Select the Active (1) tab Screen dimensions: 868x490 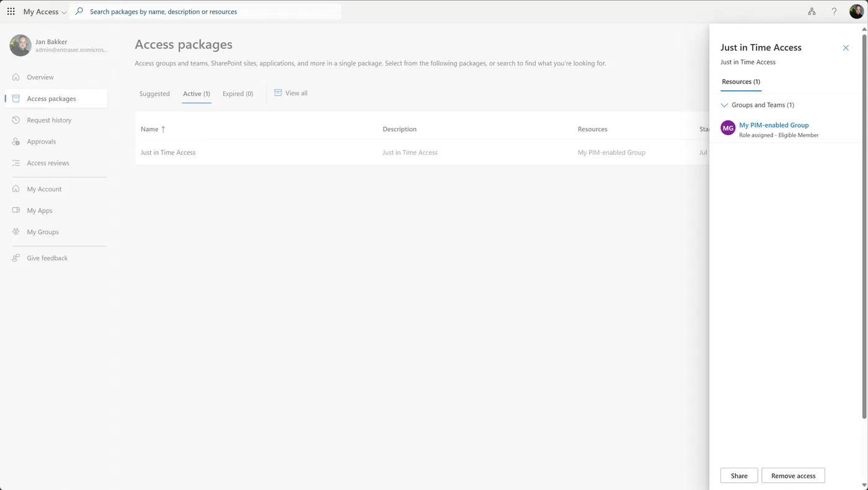[197, 94]
